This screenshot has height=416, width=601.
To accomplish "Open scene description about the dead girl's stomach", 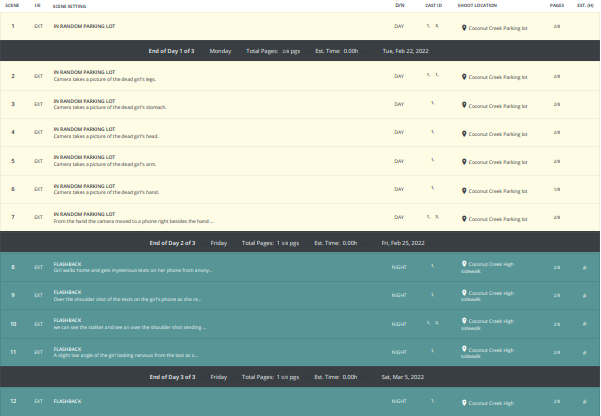I will point(110,107).
